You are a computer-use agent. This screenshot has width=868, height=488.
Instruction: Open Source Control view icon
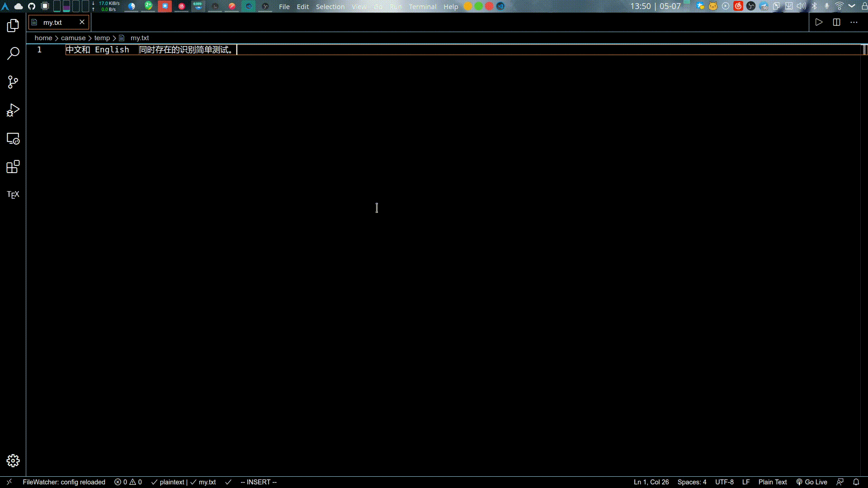(x=13, y=82)
